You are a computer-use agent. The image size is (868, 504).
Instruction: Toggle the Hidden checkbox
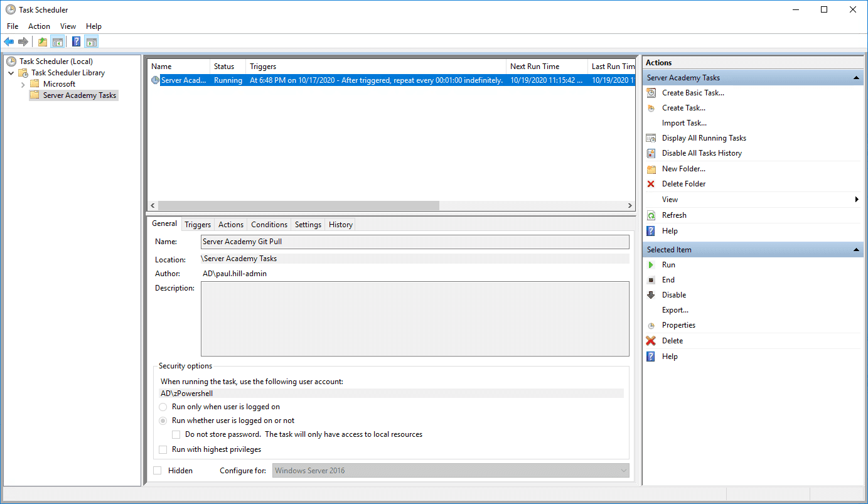(x=158, y=471)
